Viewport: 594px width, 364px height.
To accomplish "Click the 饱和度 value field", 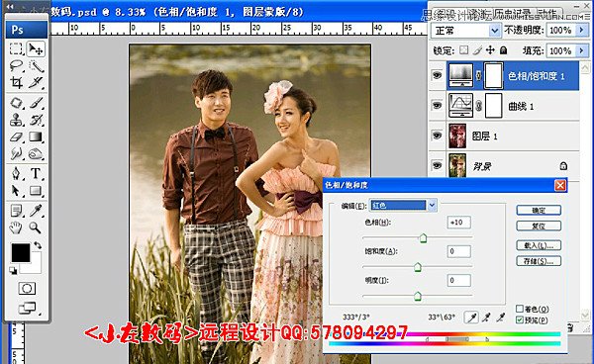I will [458, 251].
